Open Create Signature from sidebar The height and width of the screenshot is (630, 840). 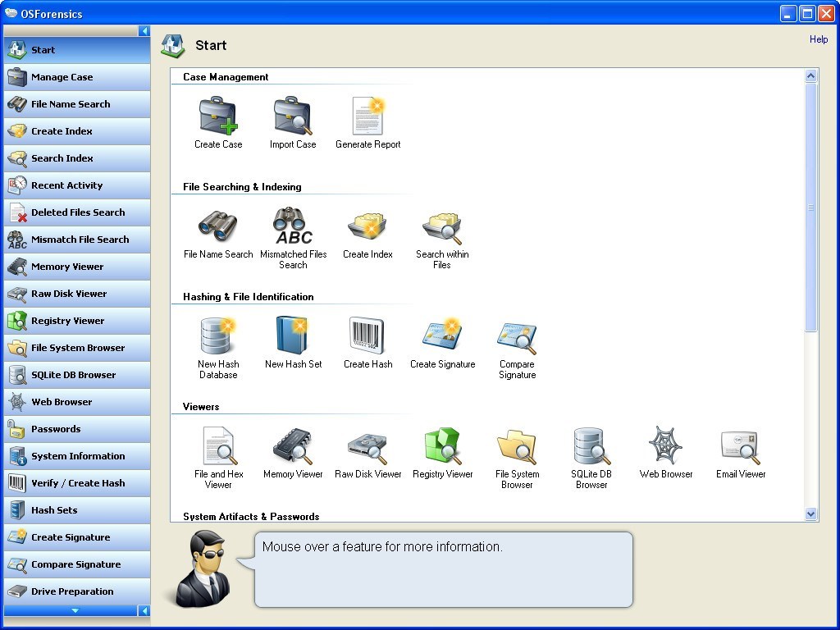coord(76,537)
